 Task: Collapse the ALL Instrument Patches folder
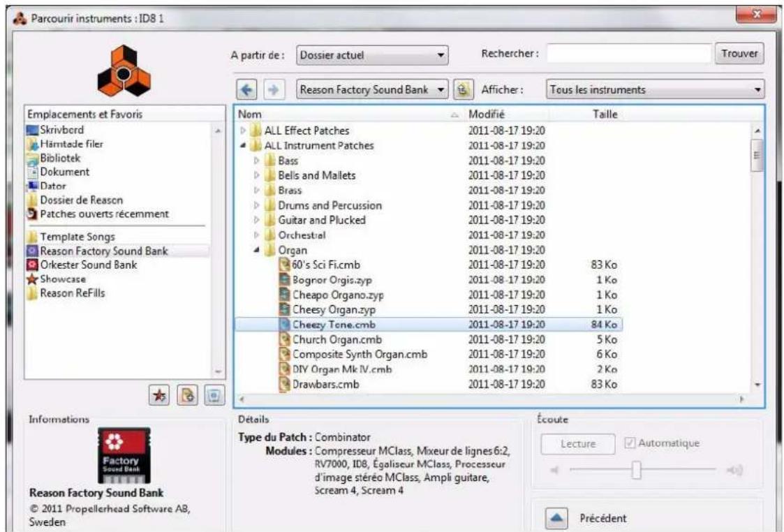coord(243,145)
